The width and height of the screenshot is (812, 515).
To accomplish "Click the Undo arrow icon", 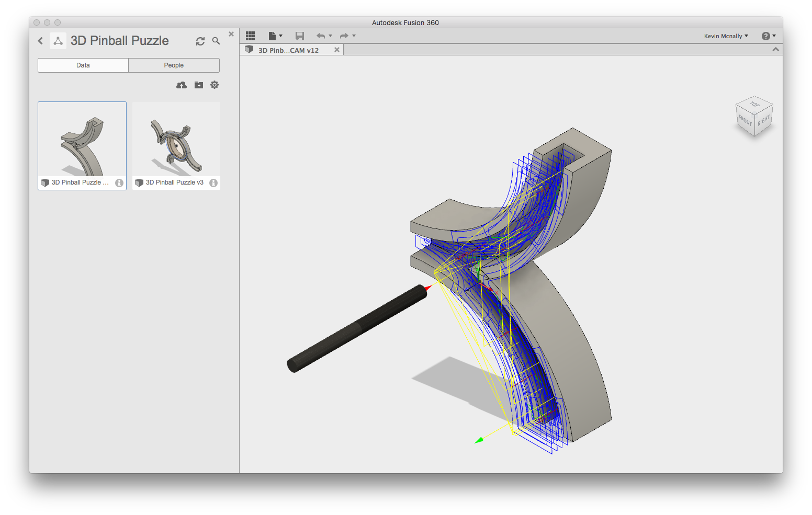I will (320, 36).
